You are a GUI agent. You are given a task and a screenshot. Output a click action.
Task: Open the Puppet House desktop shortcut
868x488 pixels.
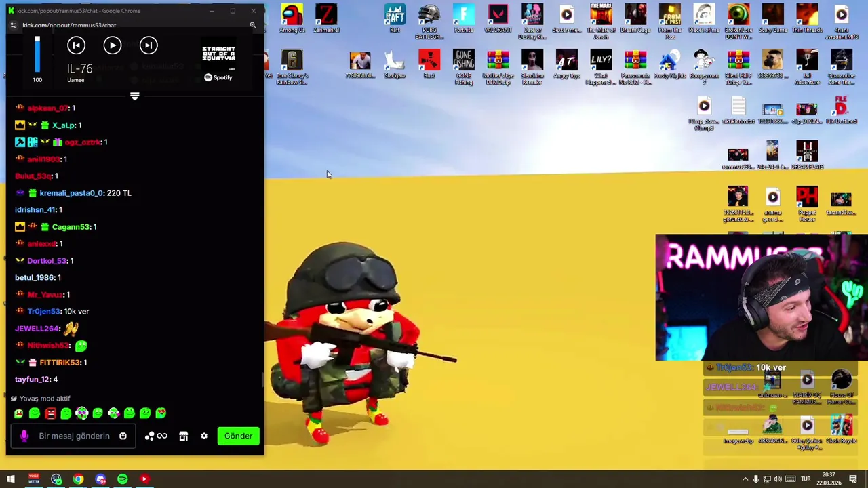click(807, 204)
